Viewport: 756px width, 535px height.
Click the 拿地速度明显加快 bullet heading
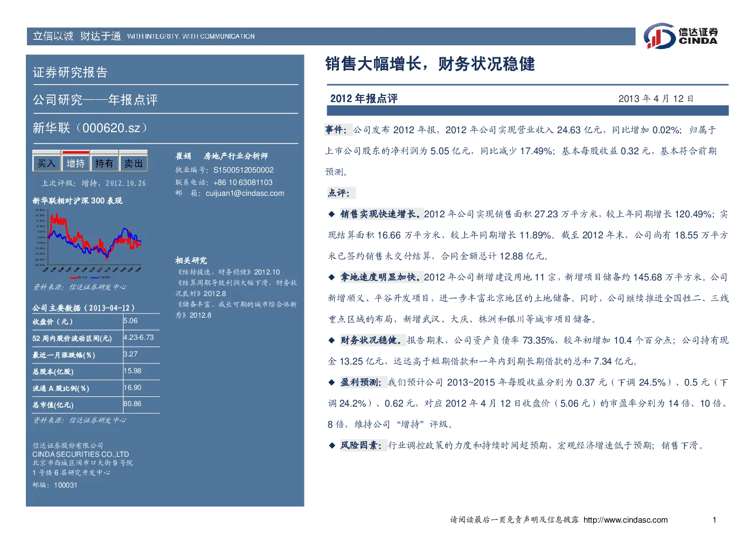coord(381,277)
